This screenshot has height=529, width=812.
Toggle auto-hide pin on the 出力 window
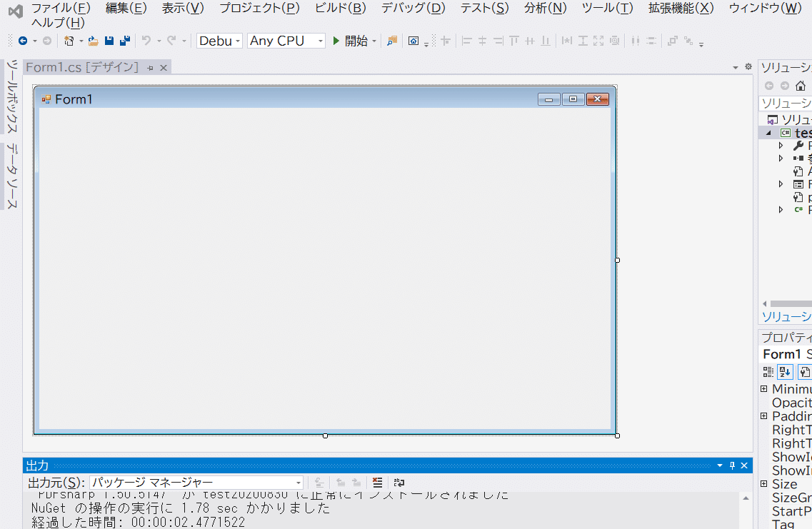[x=732, y=465]
